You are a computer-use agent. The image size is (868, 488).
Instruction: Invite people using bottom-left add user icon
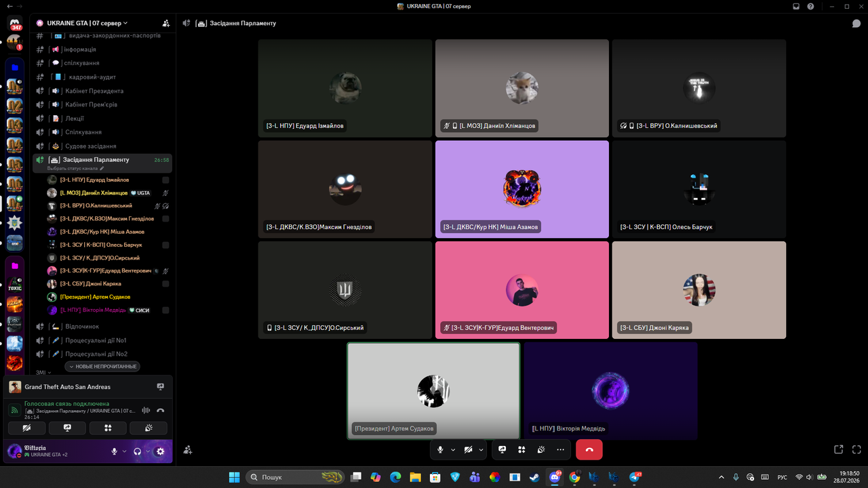[188, 449]
